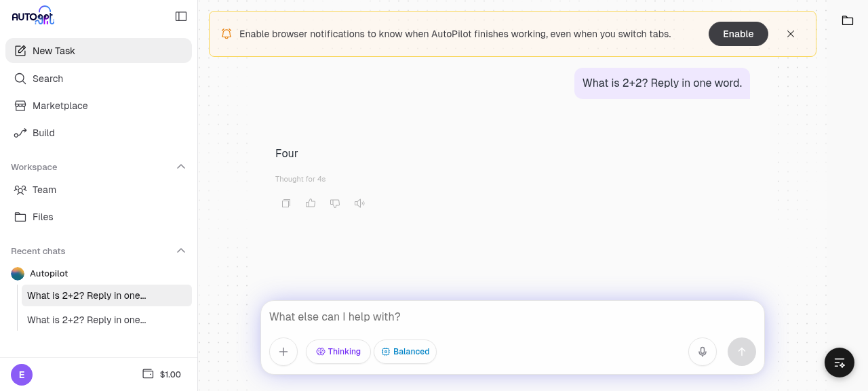Collapse the Workspace section
The image size is (868, 391).
(181, 167)
